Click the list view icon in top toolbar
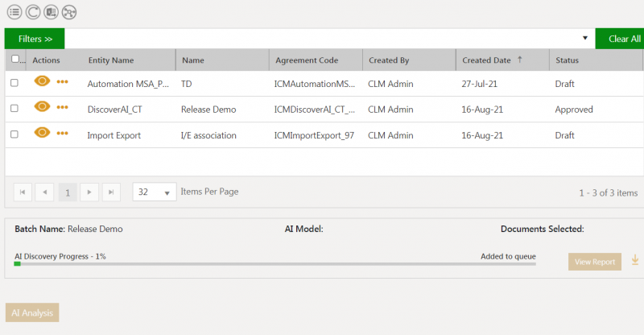This screenshot has height=335, width=644. pyautogui.click(x=14, y=12)
